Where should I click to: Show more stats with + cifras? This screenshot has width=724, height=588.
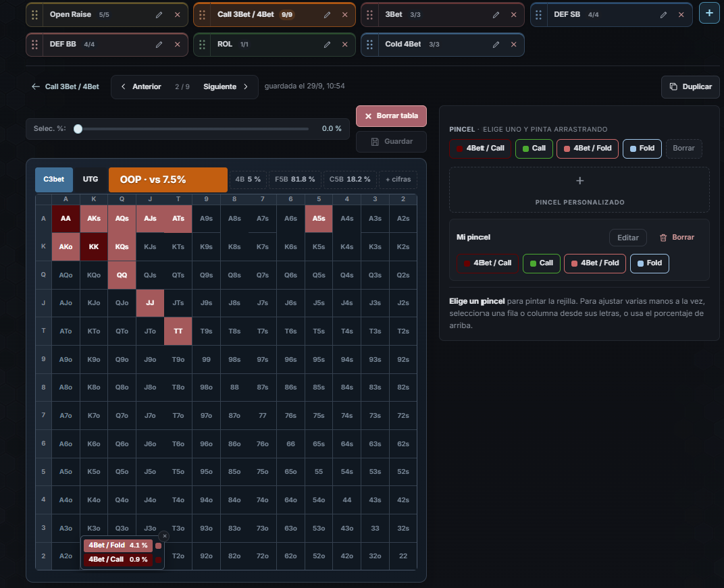pyautogui.click(x=398, y=180)
